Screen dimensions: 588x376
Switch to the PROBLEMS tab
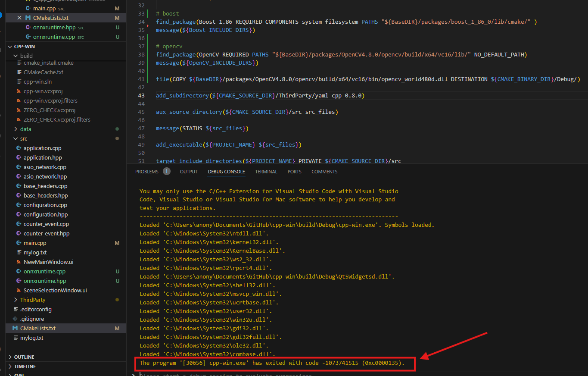click(147, 172)
